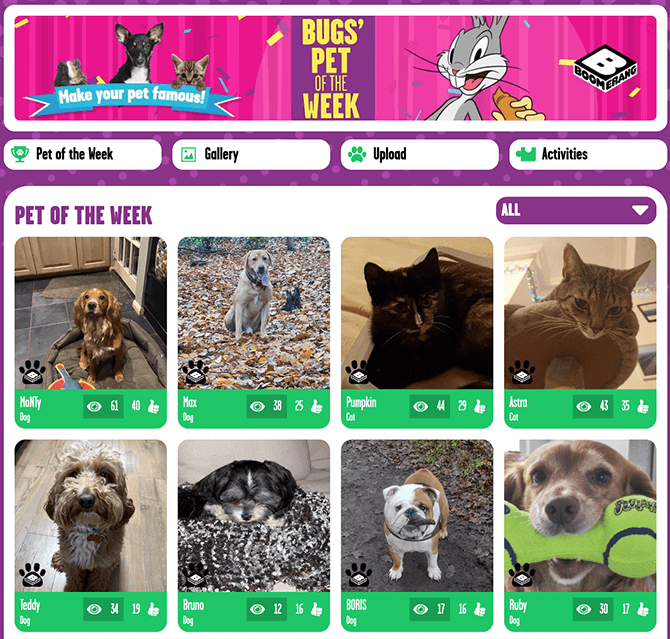The height and width of the screenshot is (639, 670).
Task: Click the eye views icon on Teddy's card
Action: pos(94,609)
